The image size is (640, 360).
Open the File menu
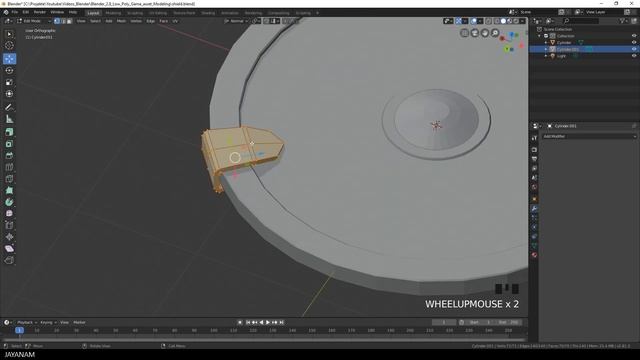(x=15, y=12)
